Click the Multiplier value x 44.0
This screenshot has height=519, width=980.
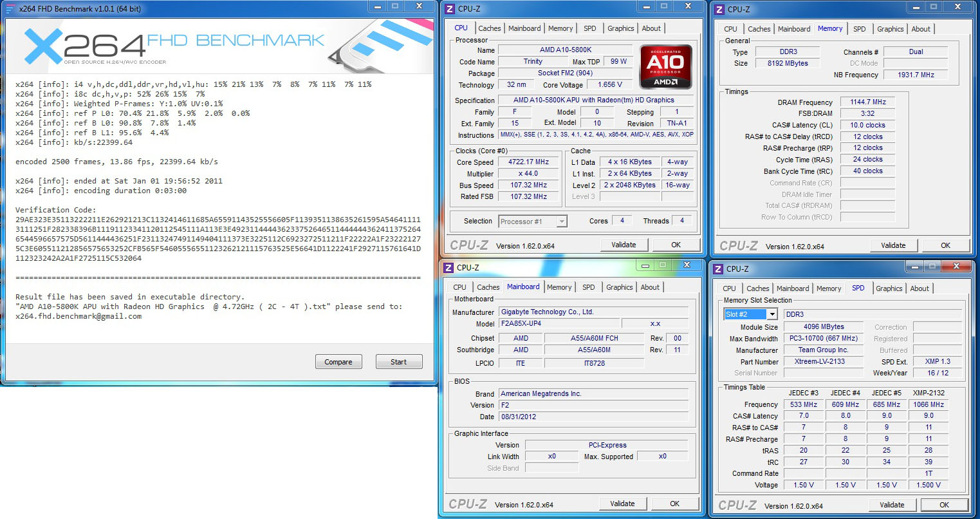529,174
